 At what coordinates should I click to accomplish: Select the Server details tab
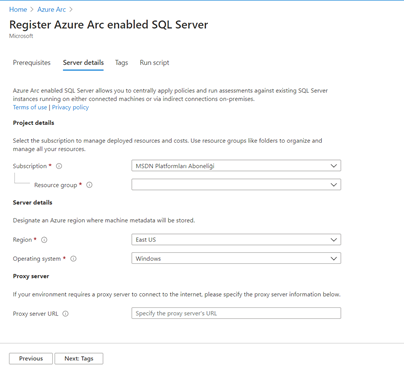[x=83, y=63]
